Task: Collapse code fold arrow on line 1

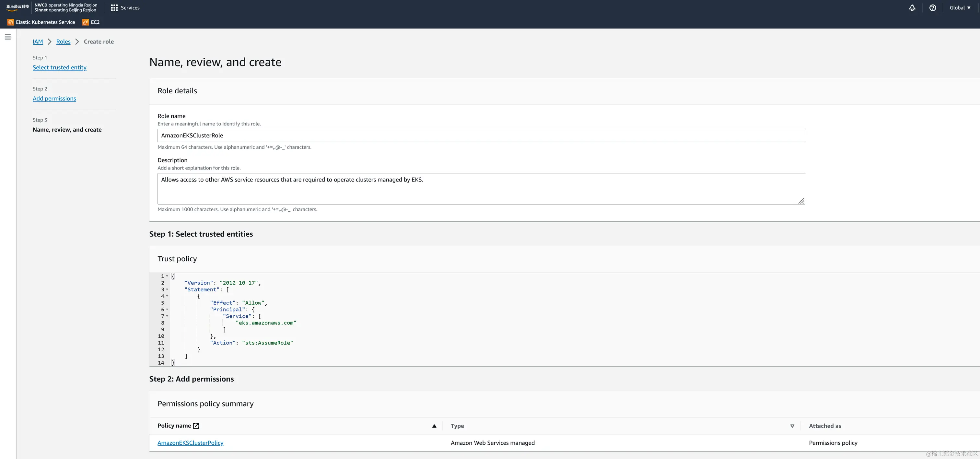Action: click(x=167, y=276)
